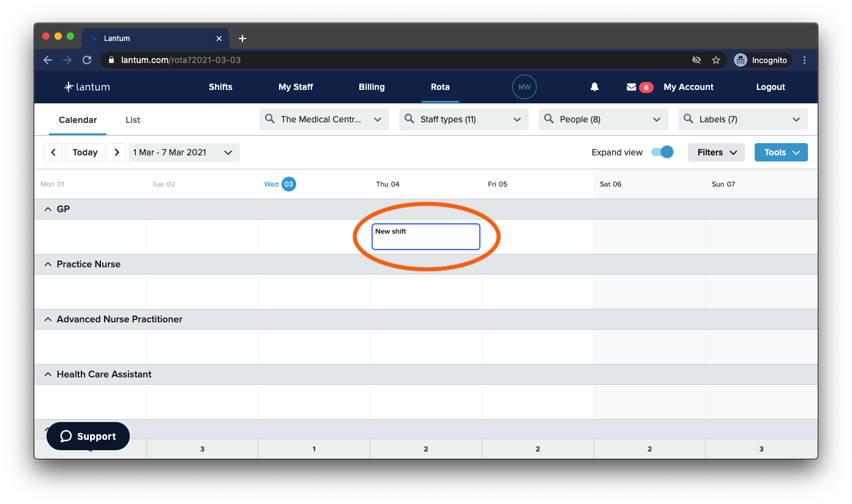Screen dimensions: 852x504
Task: Collapse the GP section
Action: pos(48,209)
